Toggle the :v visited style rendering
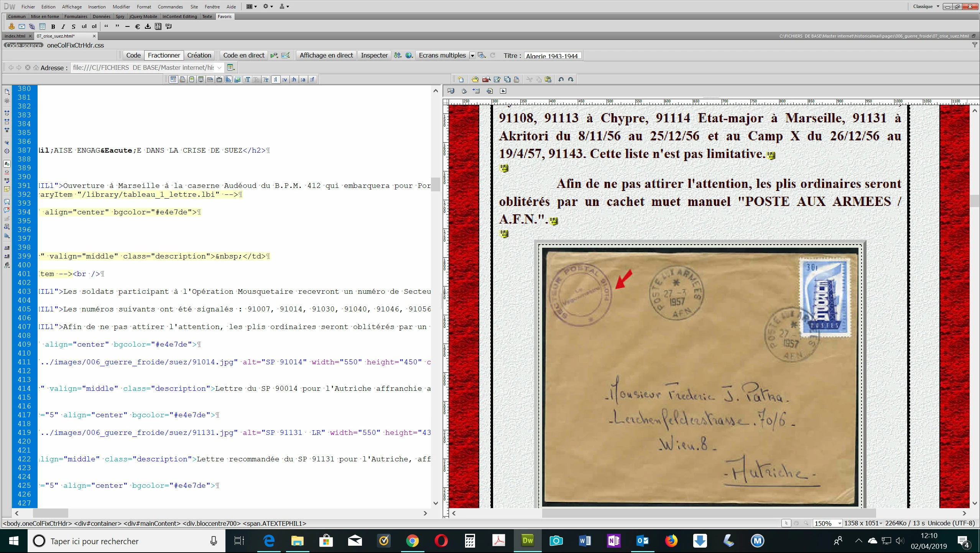 (x=284, y=79)
